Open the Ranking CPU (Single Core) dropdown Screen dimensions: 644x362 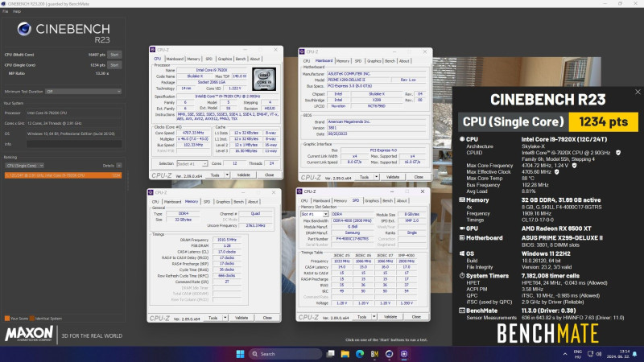pyautogui.click(x=25, y=166)
